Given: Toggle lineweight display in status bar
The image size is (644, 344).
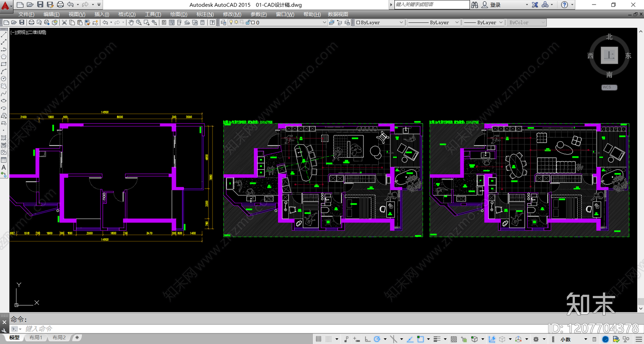Looking at the screenshot, I should (437, 339).
